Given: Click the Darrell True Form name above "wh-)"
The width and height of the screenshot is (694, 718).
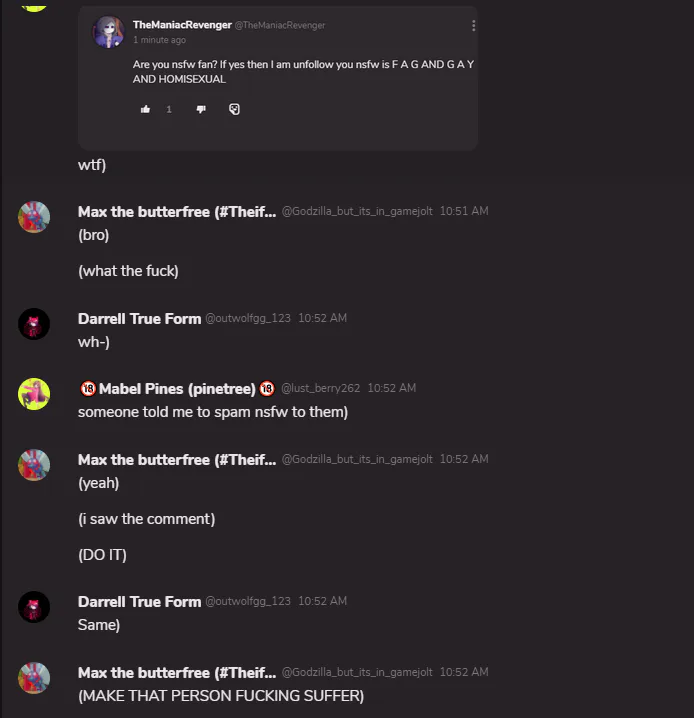Looking at the screenshot, I should (x=139, y=318).
